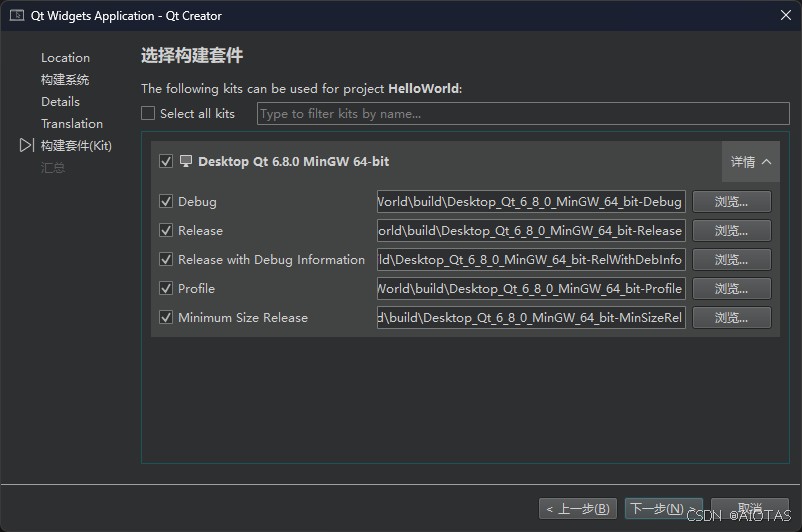The height and width of the screenshot is (532, 802).
Task: Click the current-step arrow icon beside 构建套件(Kit)
Action: coord(27,145)
